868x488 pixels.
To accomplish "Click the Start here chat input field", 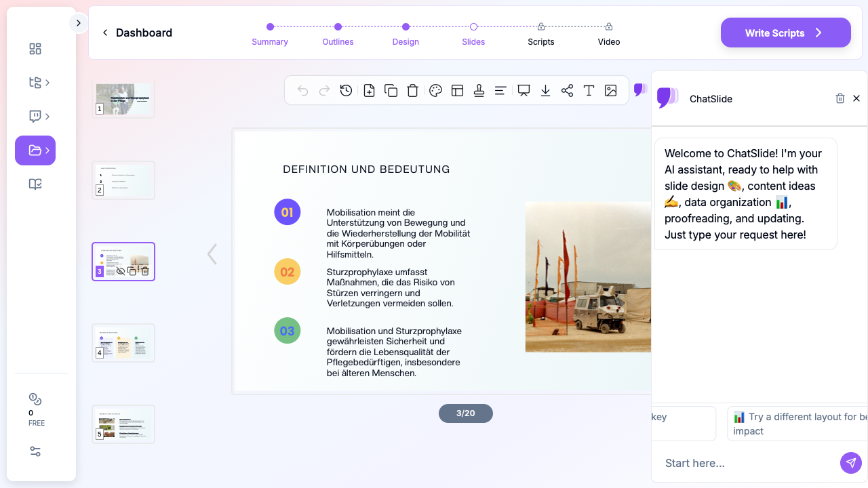I will [x=746, y=463].
